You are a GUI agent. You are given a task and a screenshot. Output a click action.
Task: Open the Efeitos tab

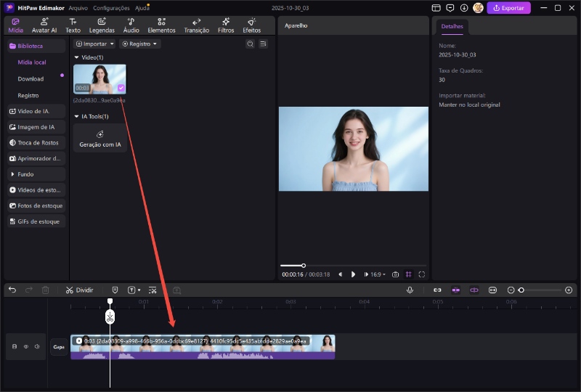(251, 25)
